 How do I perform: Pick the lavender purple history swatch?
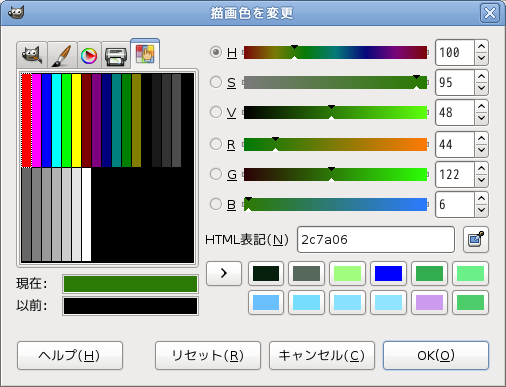[429, 302]
